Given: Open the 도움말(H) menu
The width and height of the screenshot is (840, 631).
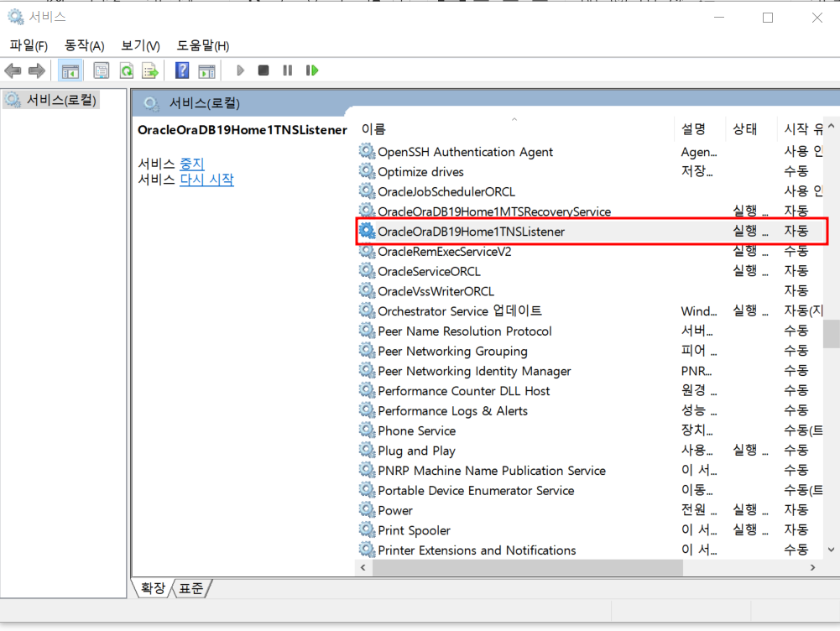Looking at the screenshot, I should [203, 45].
